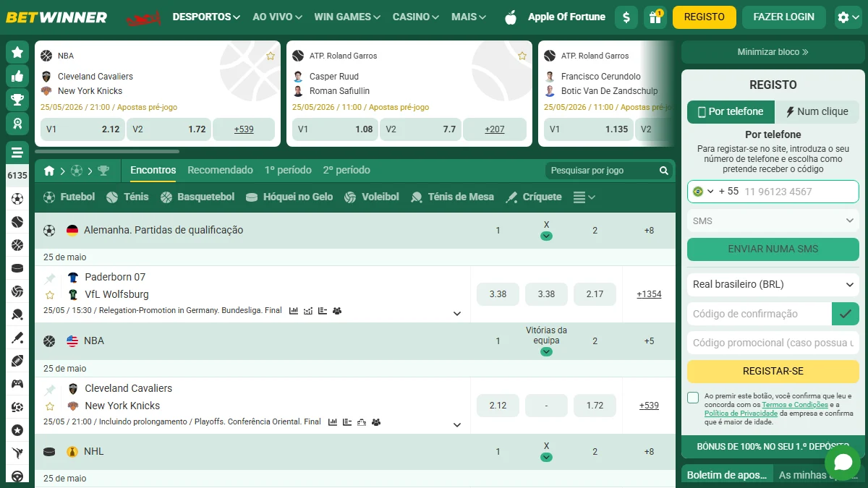Open top championships trophy sidebar icon
This screenshot has height=488, width=868.
[17, 100]
